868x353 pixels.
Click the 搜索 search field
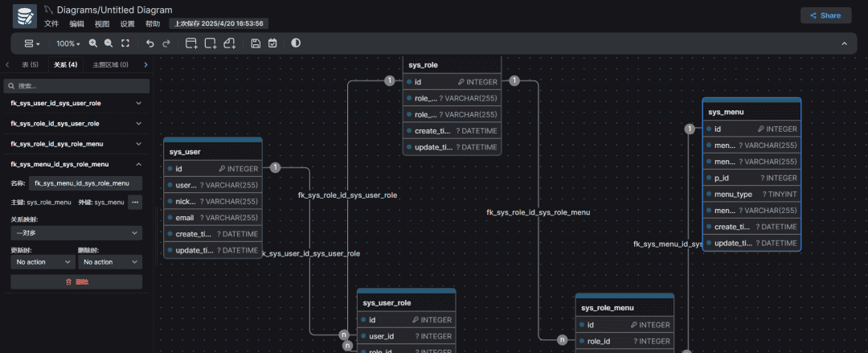(x=76, y=85)
